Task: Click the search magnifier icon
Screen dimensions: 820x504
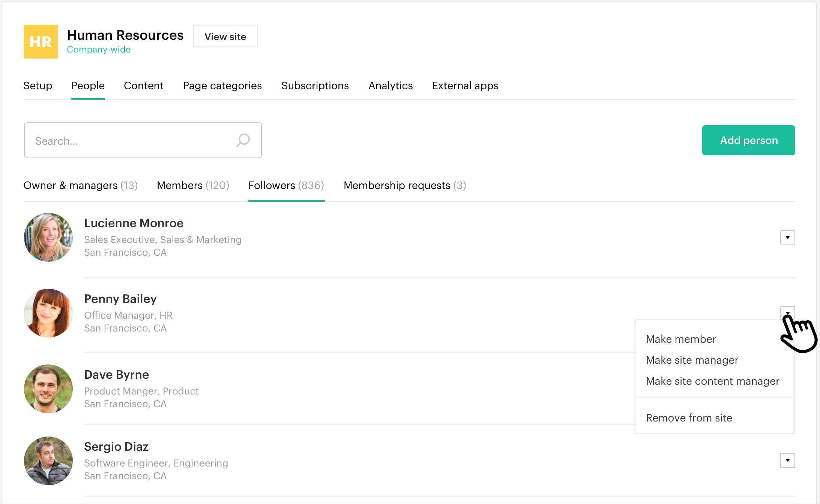Action: point(243,141)
